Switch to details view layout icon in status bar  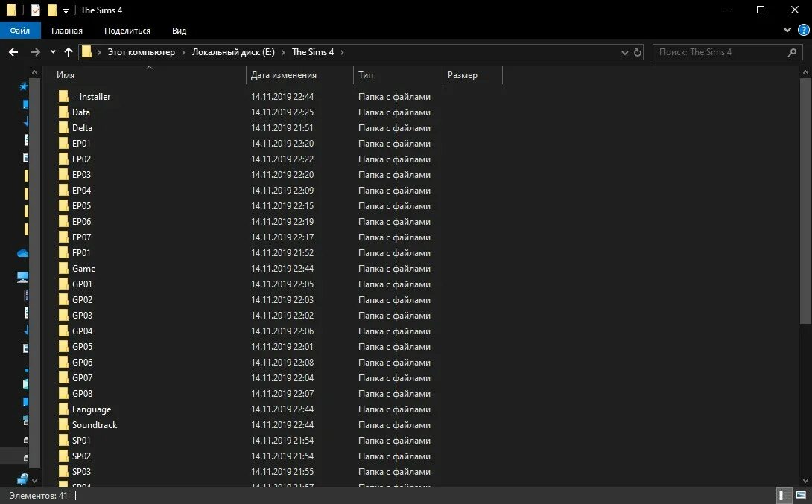pyautogui.click(x=784, y=495)
